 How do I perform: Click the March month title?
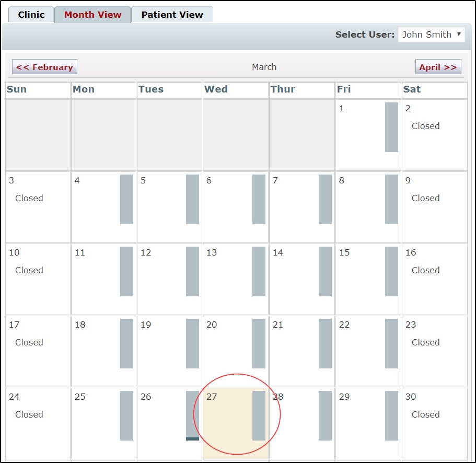click(x=264, y=67)
